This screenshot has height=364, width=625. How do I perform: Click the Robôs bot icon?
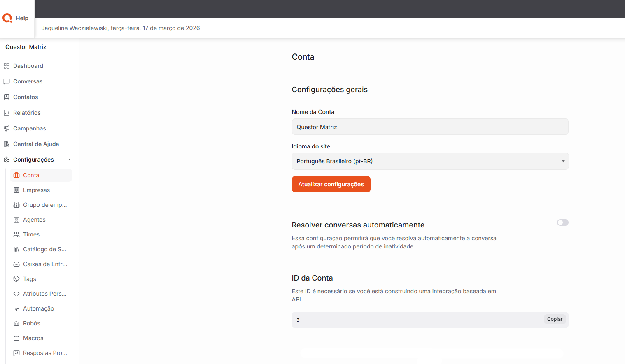pyautogui.click(x=16, y=323)
